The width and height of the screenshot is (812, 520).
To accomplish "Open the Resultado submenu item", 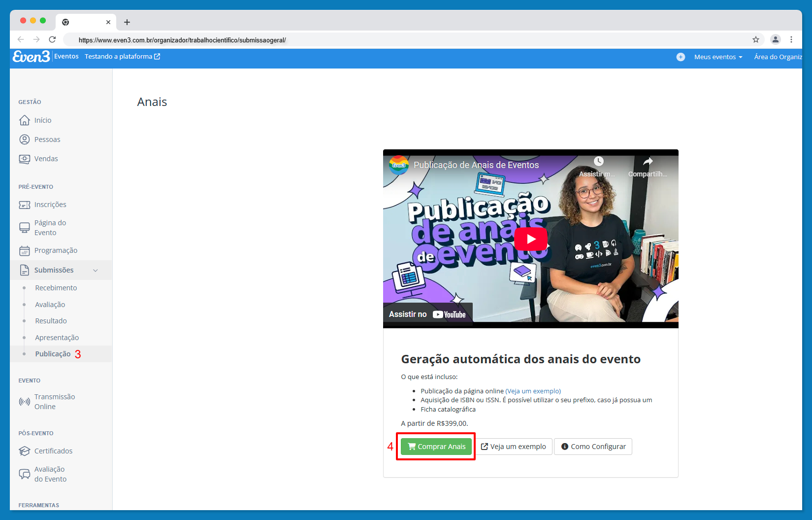I will pyautogui.click(x=51, y=321).
